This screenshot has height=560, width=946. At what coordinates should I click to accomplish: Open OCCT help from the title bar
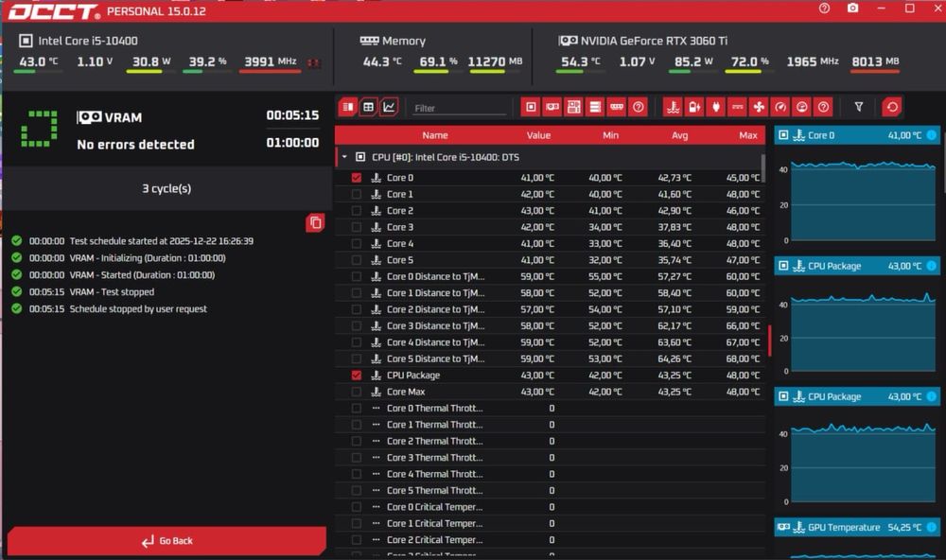coord(824,9)
